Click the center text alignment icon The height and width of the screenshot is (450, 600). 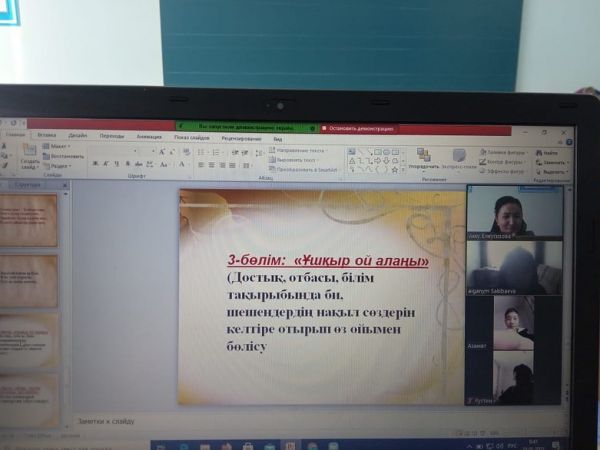(x=211, y=165)
